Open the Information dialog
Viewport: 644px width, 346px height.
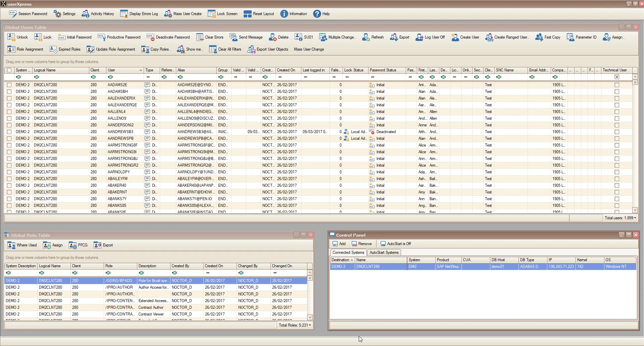tap(294, 14)
